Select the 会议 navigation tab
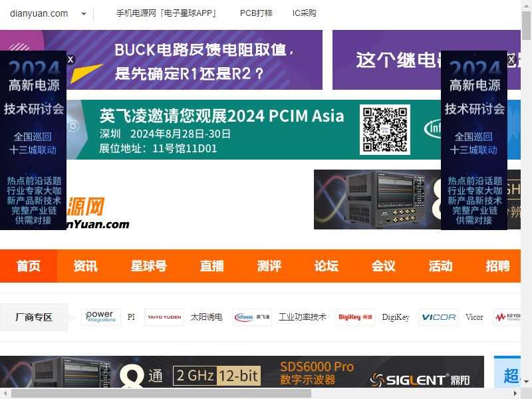 tap(384, 266)
